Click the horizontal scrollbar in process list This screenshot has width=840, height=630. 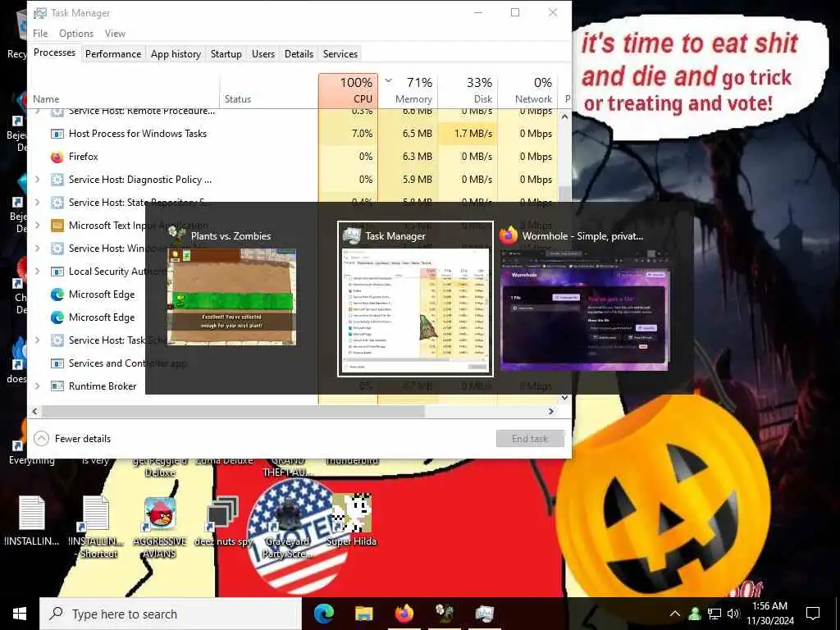233,412
